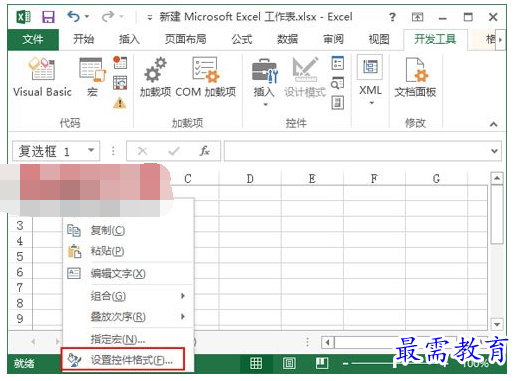517x381 pixels.
Task: Click the zoom out minus button
Action: [x=345, y=363]
